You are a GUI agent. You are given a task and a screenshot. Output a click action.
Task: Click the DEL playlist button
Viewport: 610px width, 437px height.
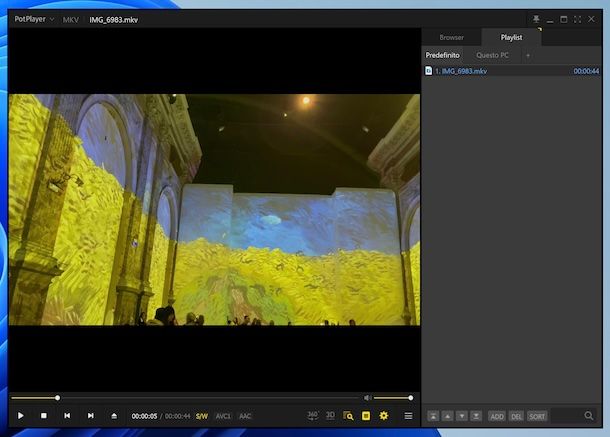pyautogui.click(x=516, y=416)
